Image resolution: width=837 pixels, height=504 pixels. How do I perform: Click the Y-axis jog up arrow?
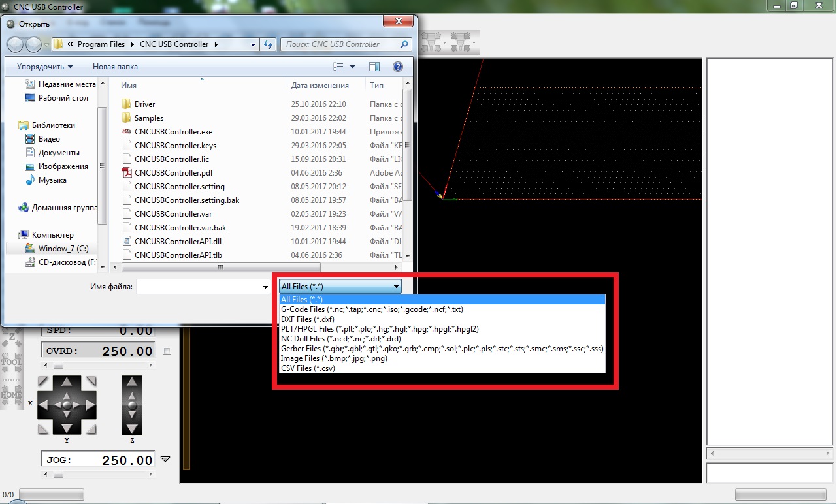(67, 383)
